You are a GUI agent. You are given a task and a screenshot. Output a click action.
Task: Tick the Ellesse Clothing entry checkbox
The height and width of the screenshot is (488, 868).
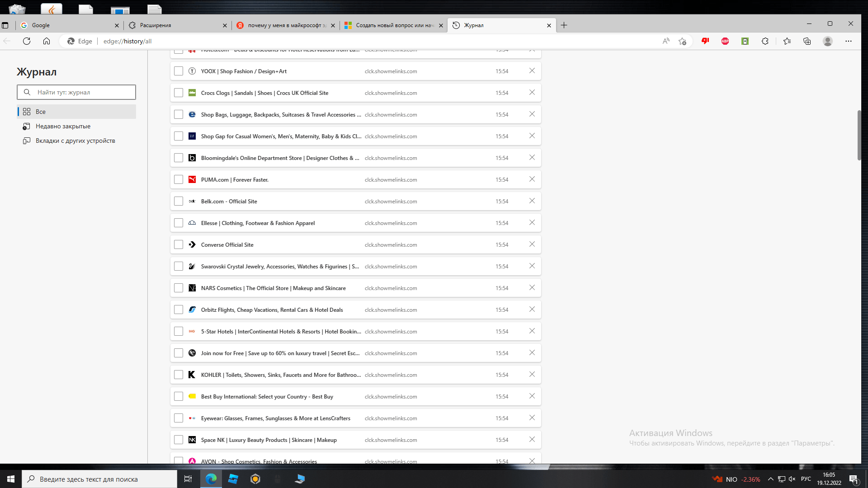179,223
